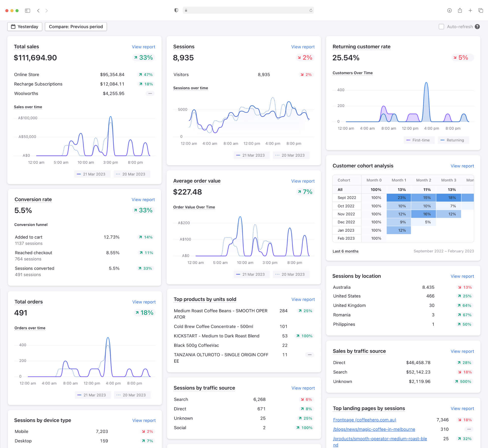Screen dimensions: 488x448
Task: Click the Cold Brew Coffee Concentrate - 500ml product
Action: click(x=213, y=326)
